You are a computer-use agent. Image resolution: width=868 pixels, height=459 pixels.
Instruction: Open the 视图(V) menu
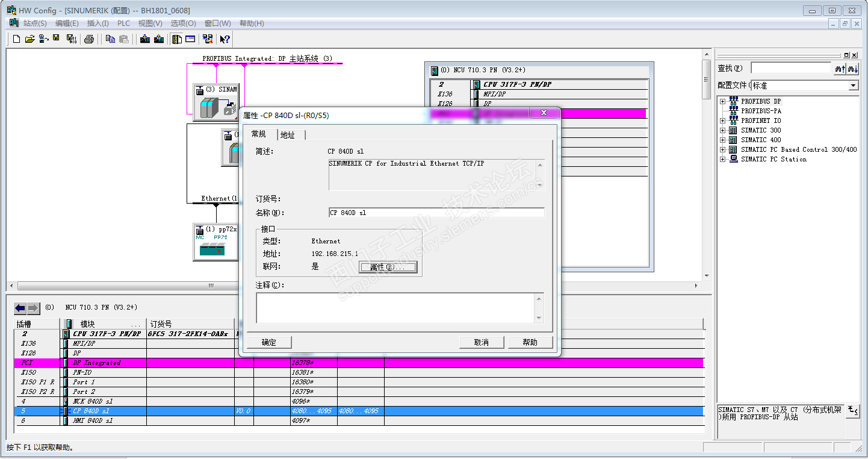tap(150, 23)
